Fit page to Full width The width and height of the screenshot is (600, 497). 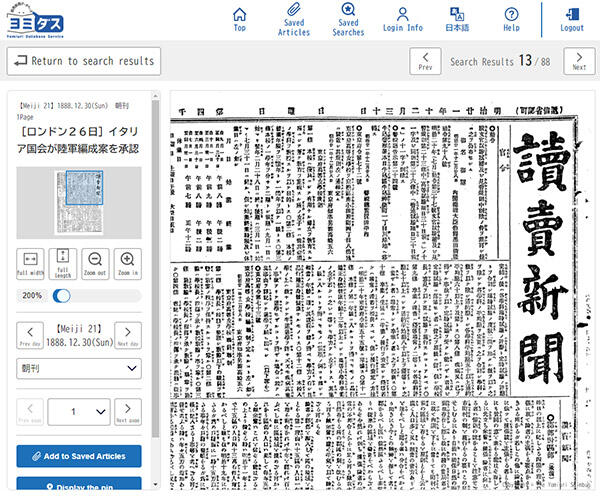point(30,264)
